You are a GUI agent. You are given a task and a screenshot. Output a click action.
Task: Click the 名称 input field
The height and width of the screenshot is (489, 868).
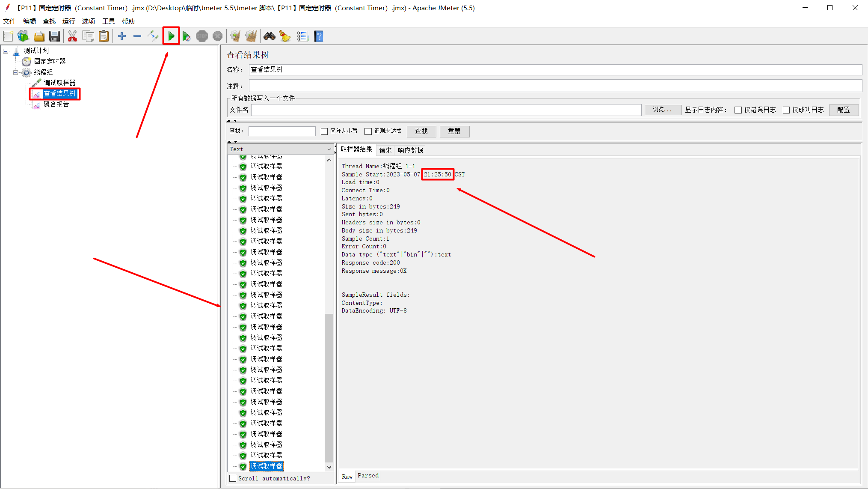(555, 70)
